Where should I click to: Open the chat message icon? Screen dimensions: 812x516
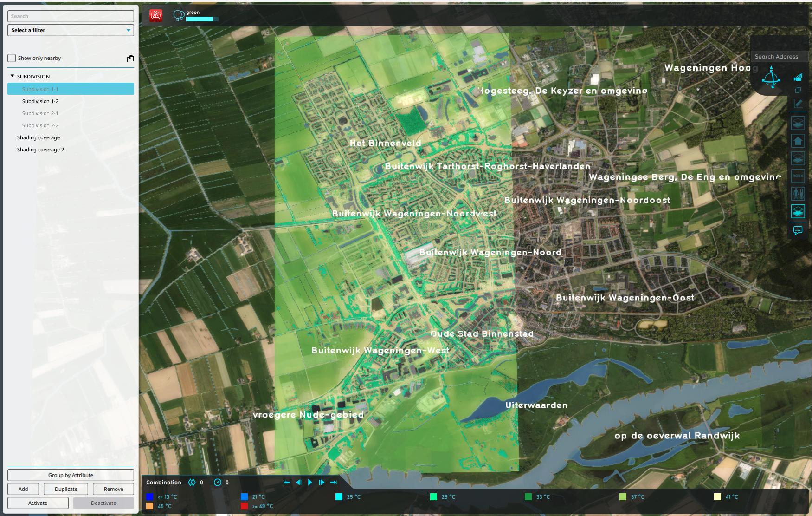click(798, 230)
